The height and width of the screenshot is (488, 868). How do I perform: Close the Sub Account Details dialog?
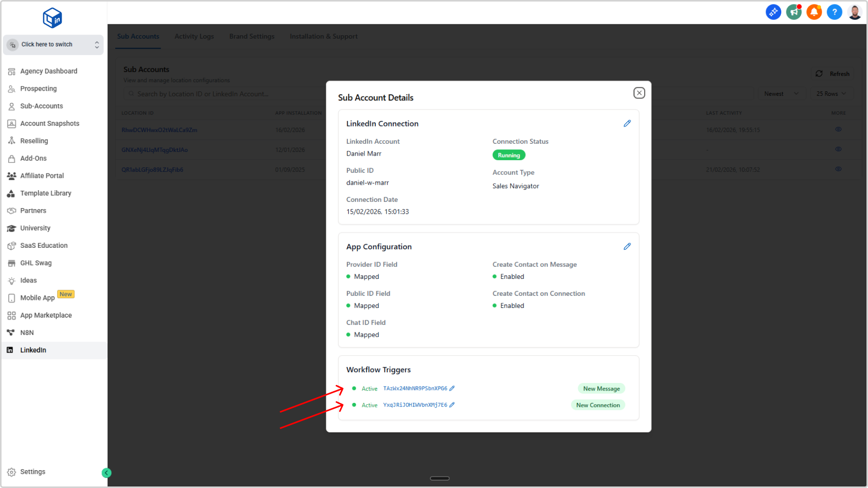point(639,93)
